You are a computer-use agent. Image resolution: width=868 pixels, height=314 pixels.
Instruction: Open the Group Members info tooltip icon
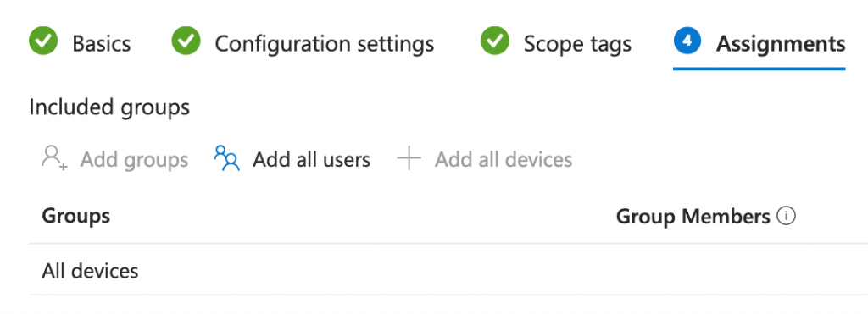(x=786, y=216)
